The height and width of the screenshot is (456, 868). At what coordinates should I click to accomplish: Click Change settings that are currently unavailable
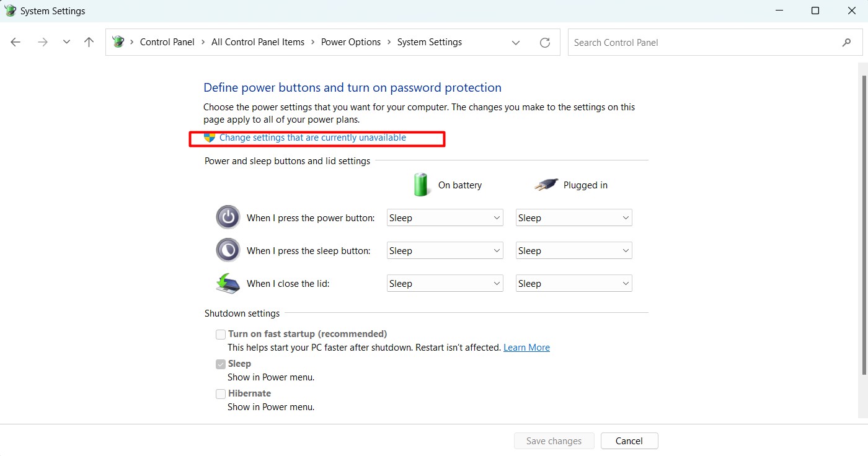pos(312,138)
